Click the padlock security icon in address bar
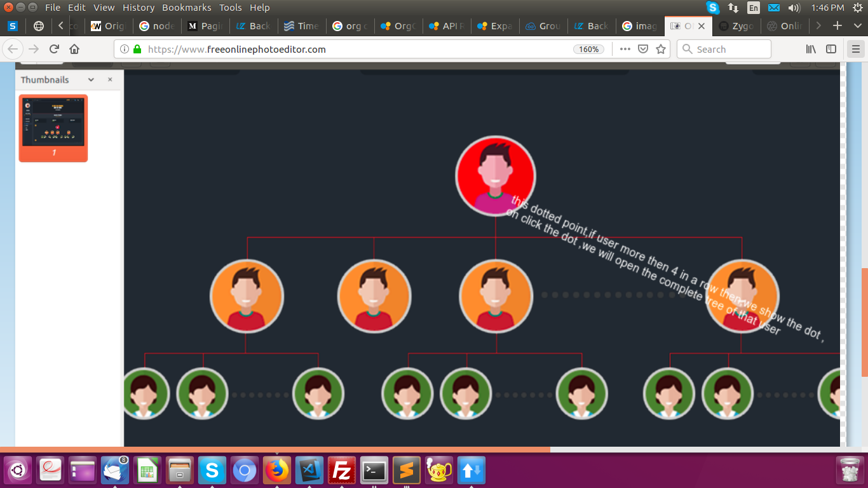Screen dimensions: 868x488 point(139,49)
